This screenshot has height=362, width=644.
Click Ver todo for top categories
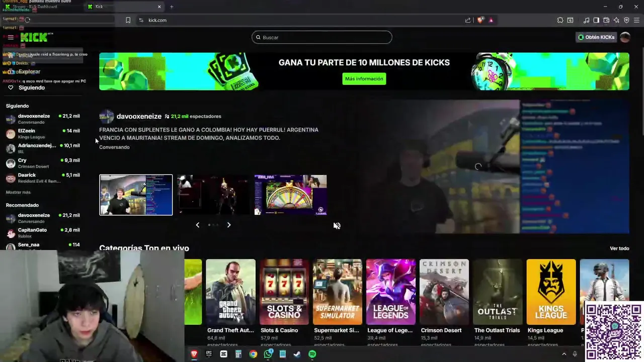(x=619, y=248)
